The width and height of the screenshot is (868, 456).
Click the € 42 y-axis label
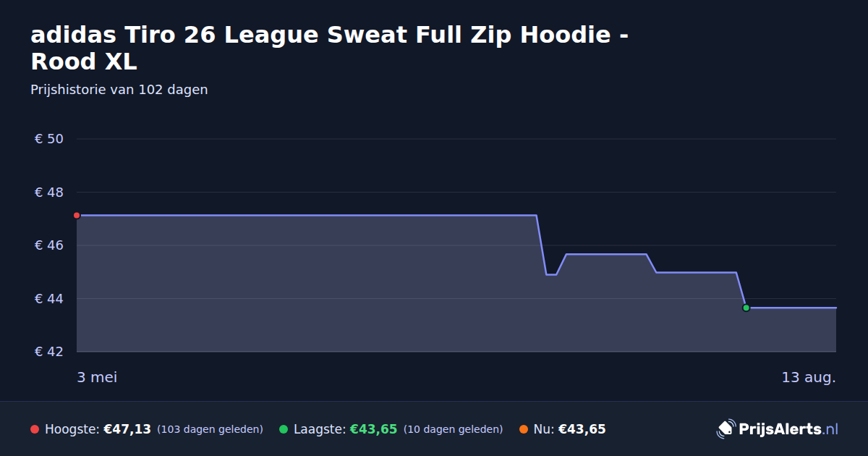pos(49,352)
